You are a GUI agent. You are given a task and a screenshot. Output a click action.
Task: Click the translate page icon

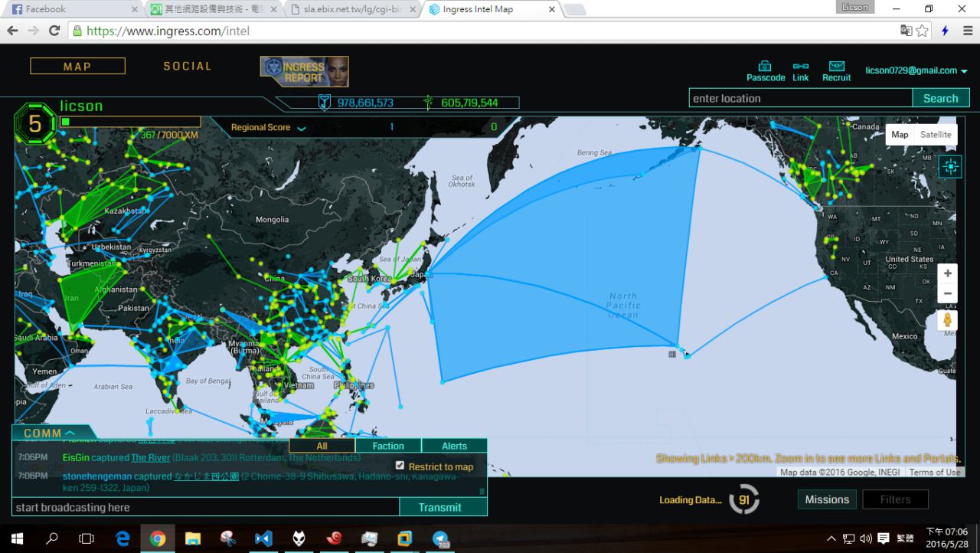coord(906,31)
